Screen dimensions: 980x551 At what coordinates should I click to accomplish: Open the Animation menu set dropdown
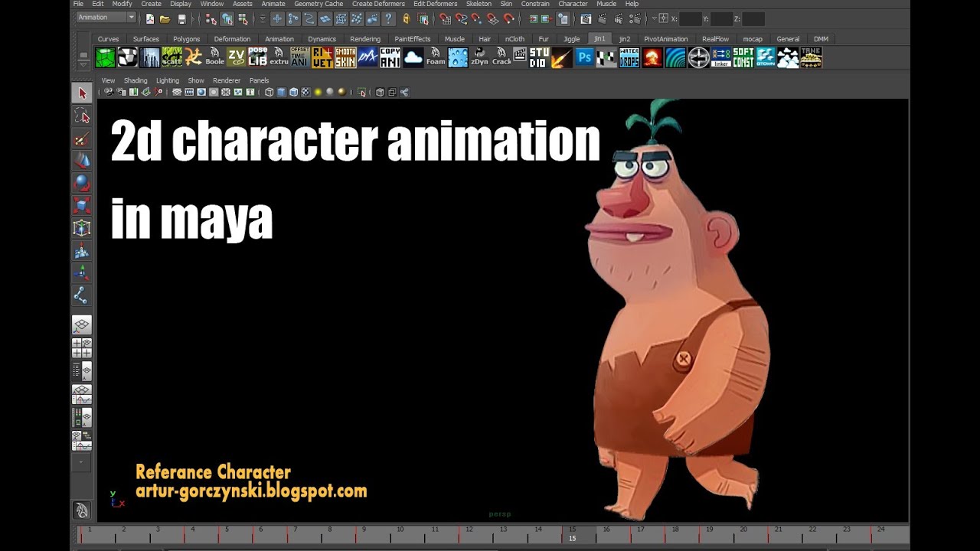coord(106,18)
